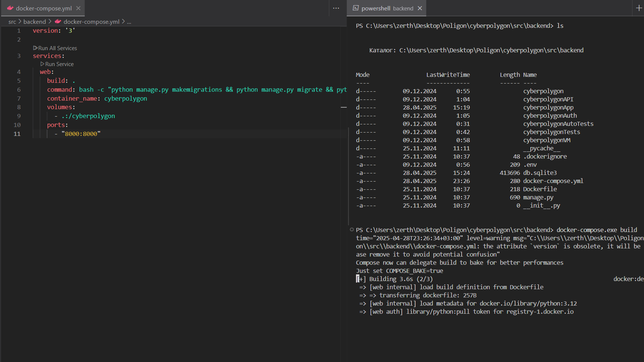Close the docker-compose.yml editor tab
Image resolution: width=644 pixels, height=362 pixels.
(78, 8)
